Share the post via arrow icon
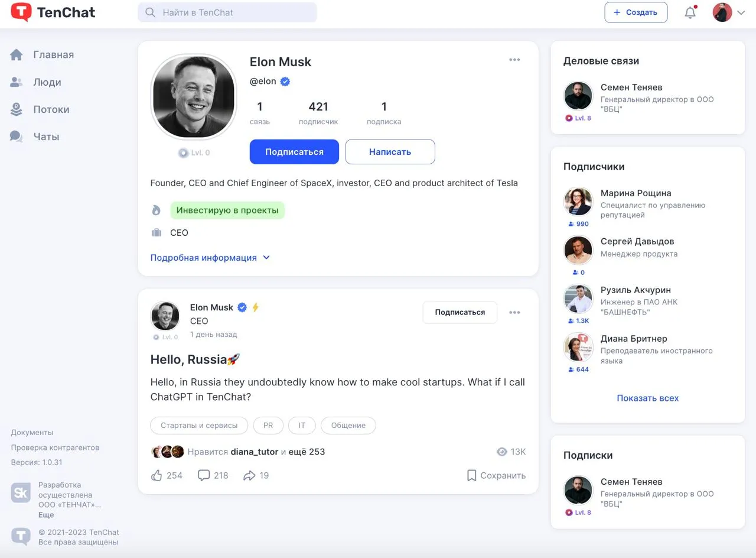Image resolution: width=756 pixels, height=558 pixels. (x=256, y=475)
